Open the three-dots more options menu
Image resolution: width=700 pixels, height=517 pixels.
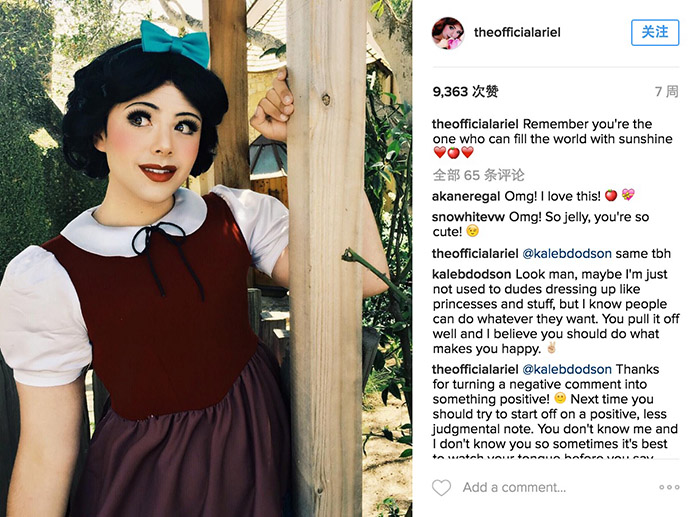(669, 487)
